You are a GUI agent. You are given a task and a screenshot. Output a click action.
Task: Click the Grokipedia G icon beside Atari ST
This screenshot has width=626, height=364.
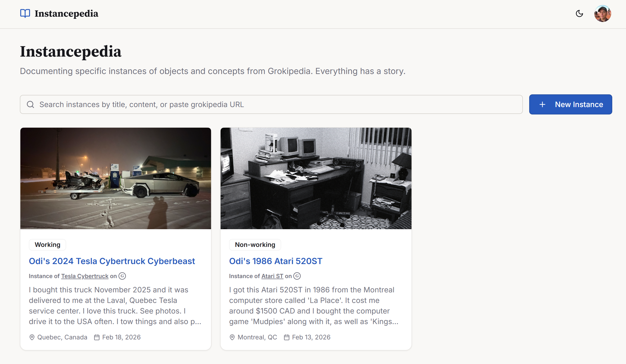pos(297,276)
